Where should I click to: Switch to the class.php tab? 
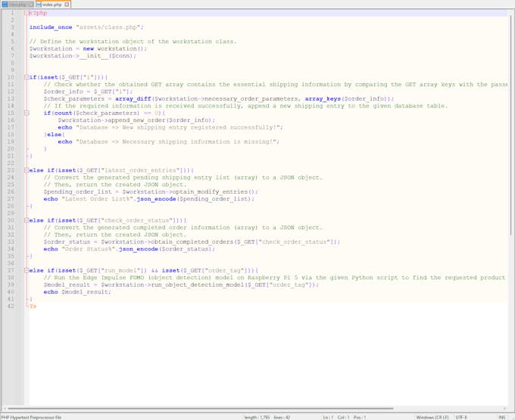(x=15, y=5)
